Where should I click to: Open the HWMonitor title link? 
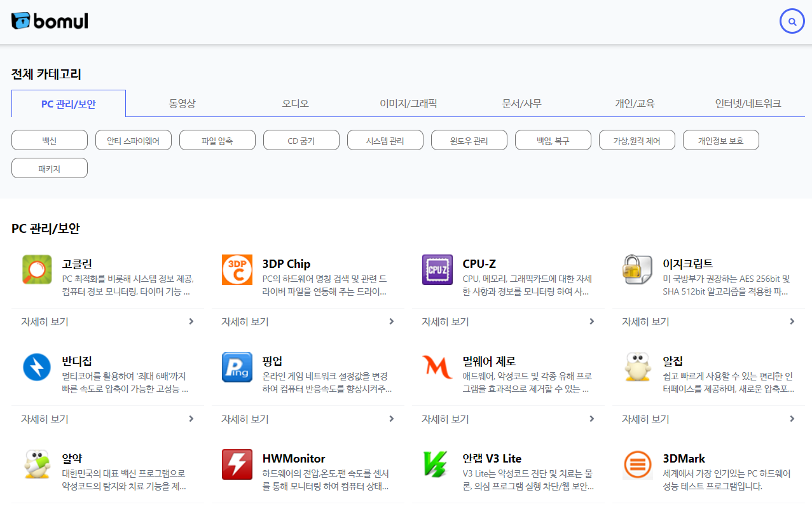(294, 458)
